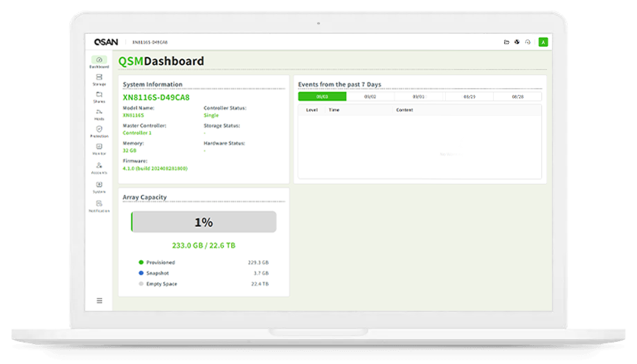Open the folder icon in top bar
Viewport: 637px width, 364px height.
506,42
